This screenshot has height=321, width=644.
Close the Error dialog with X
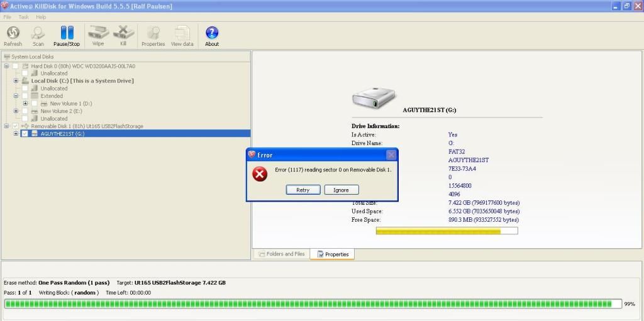click(391, 155)
